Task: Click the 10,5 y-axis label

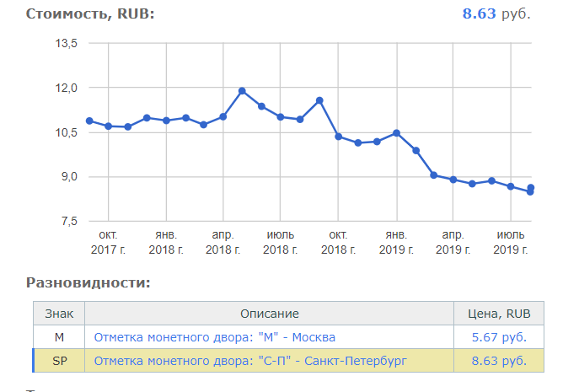Action: (66, 132)
